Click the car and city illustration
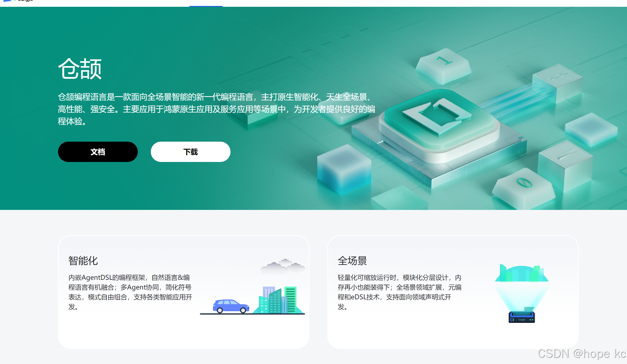 253,287
